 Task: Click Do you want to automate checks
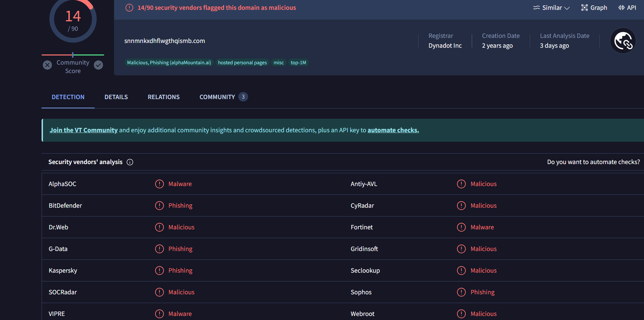593,162
